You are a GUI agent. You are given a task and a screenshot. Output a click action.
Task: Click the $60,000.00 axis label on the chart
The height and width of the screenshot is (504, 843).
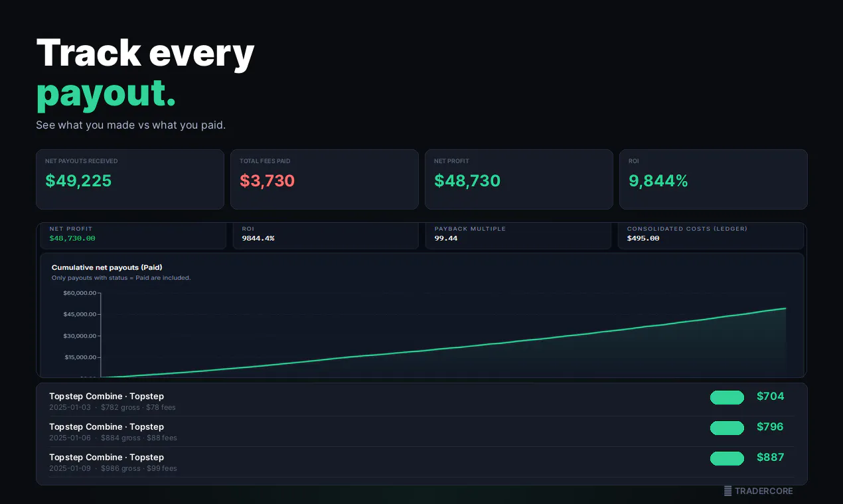pos(80,293)
